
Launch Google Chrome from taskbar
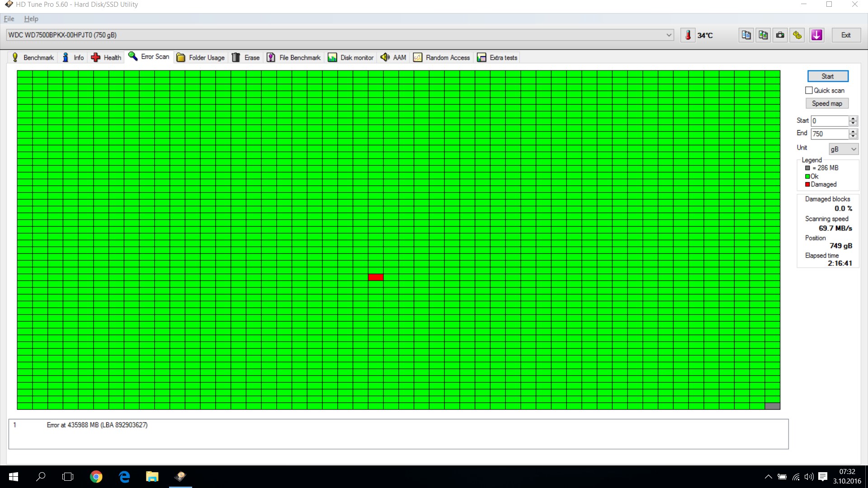(x=96, y=477)
